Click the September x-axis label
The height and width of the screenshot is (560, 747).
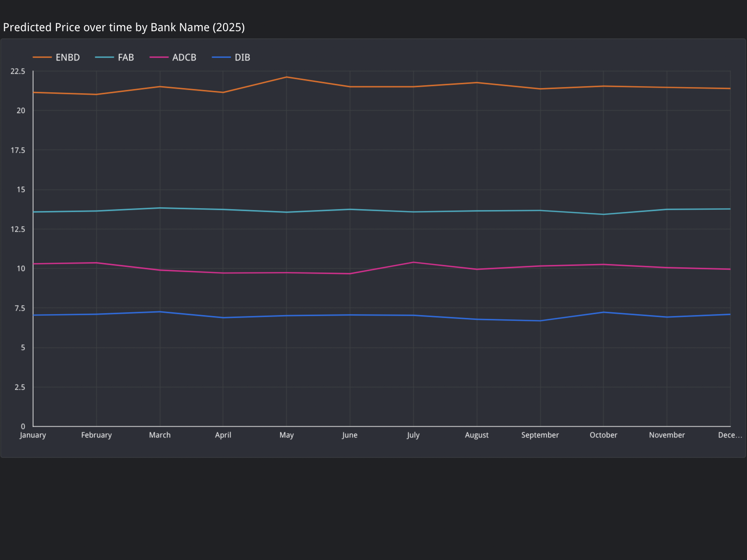coord(540,435)
